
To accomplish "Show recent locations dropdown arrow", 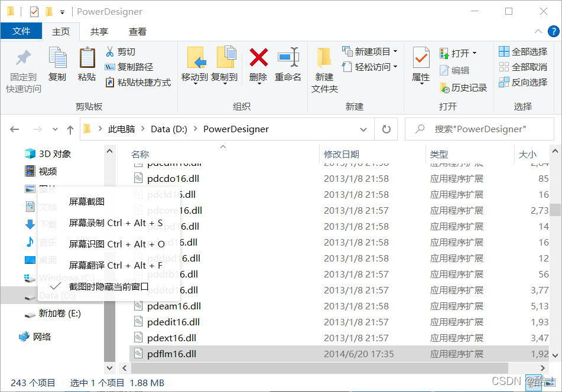I will (55, 129).
